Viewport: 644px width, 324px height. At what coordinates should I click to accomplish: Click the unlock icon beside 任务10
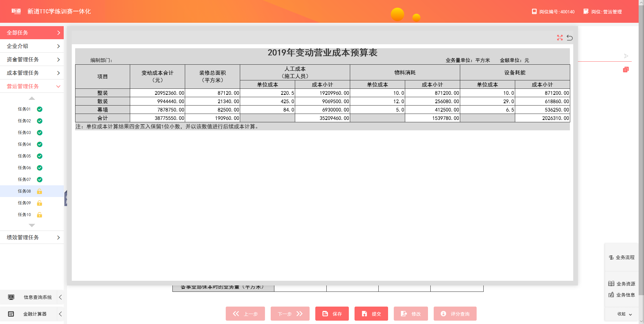(x=40, y=215)
